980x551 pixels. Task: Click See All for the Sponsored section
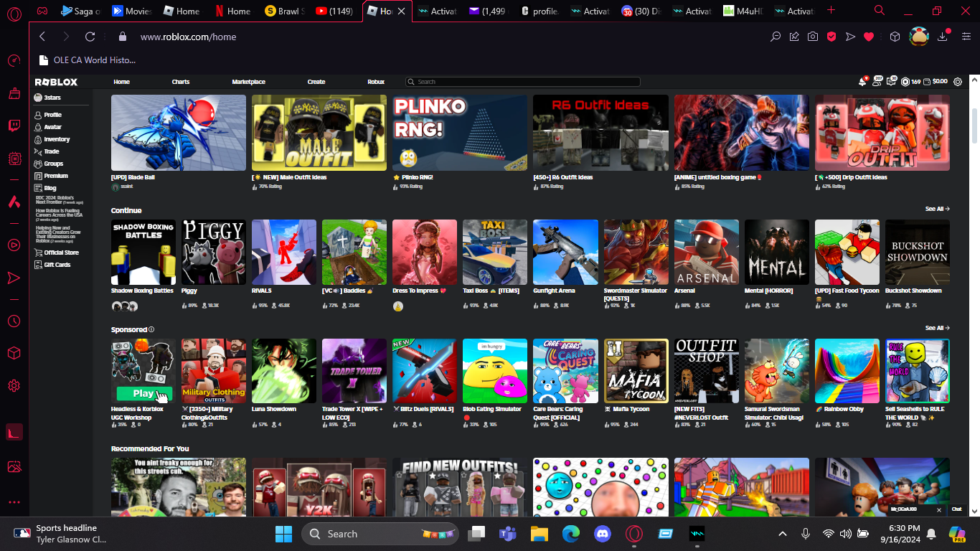[937, 328]
